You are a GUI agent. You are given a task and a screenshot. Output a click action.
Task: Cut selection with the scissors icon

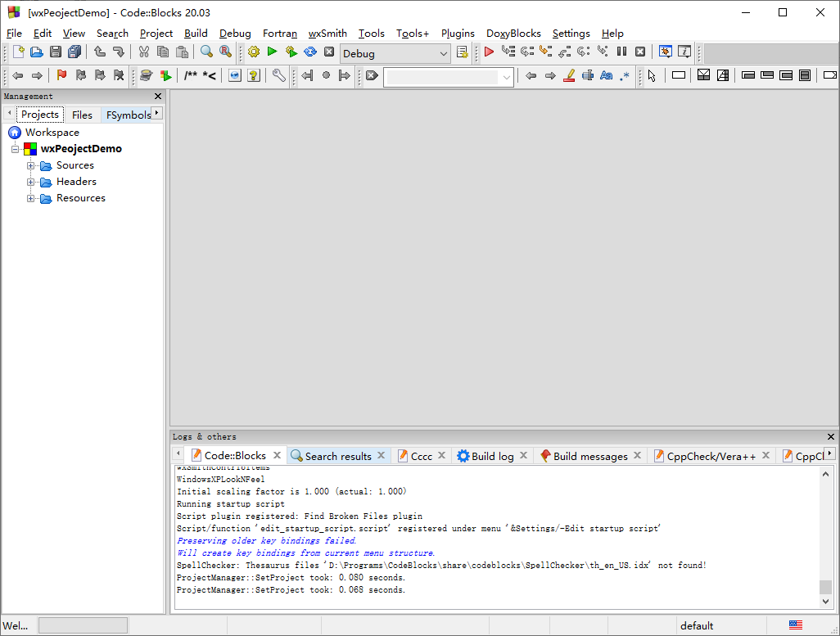click(143, 52)
